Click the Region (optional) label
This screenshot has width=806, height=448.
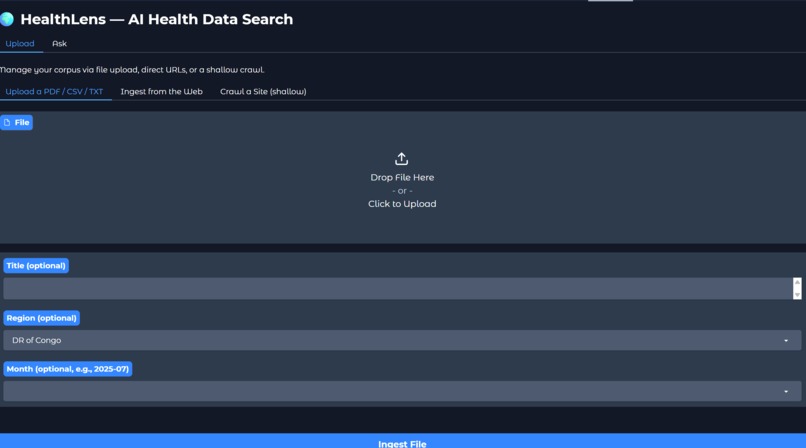click(x=42, y=318)
